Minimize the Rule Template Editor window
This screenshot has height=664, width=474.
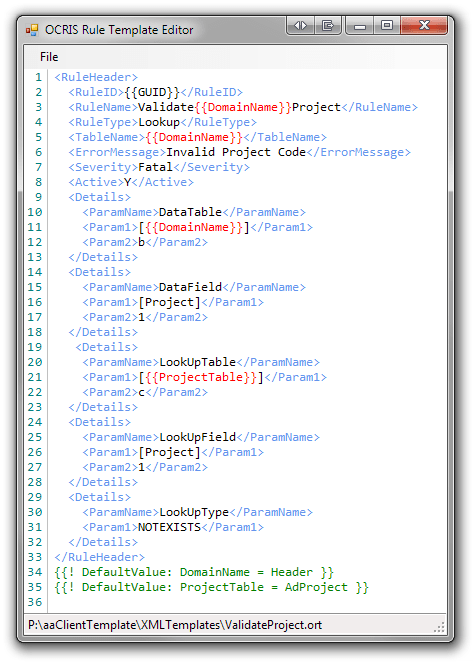(x=360, y=25)
